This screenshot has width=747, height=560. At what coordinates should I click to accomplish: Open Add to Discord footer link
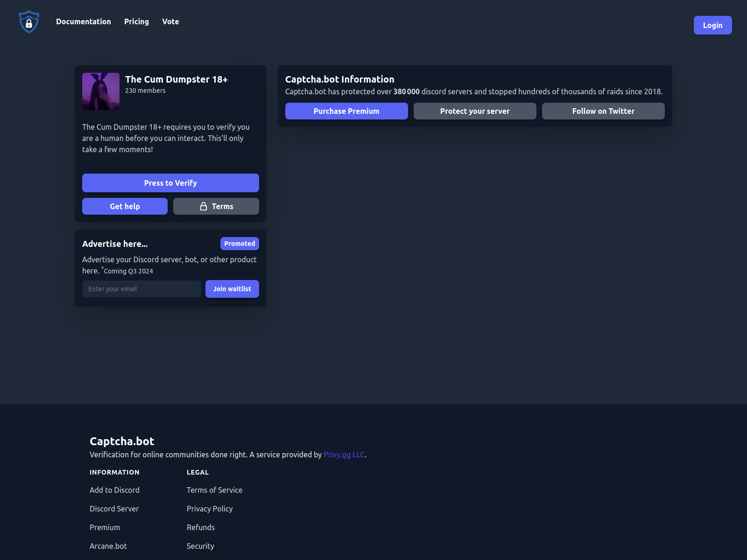[x=114, y=490]
